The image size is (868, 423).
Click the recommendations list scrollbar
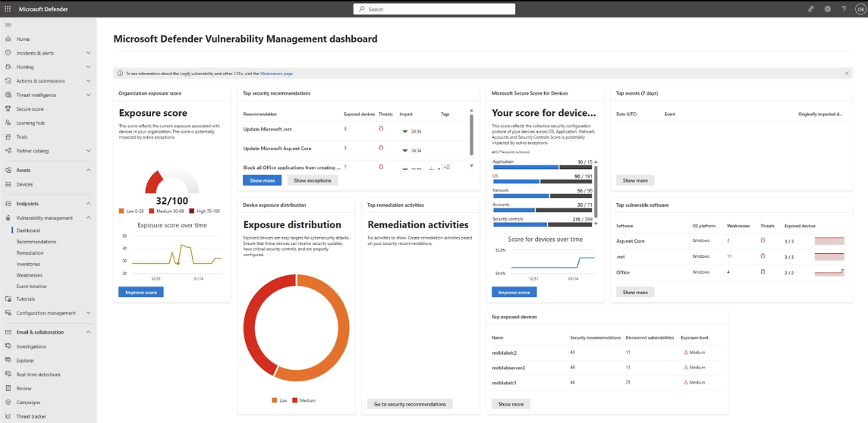[471, 136]
